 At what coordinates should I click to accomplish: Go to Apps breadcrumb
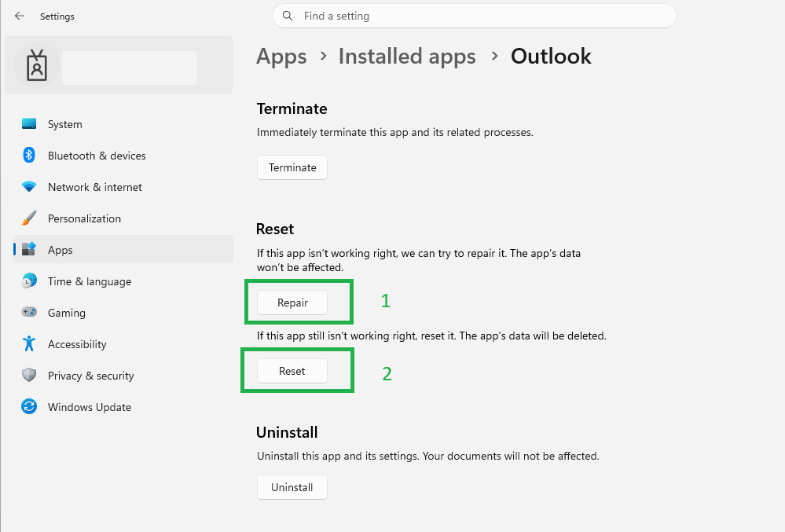tap(281, 57)
